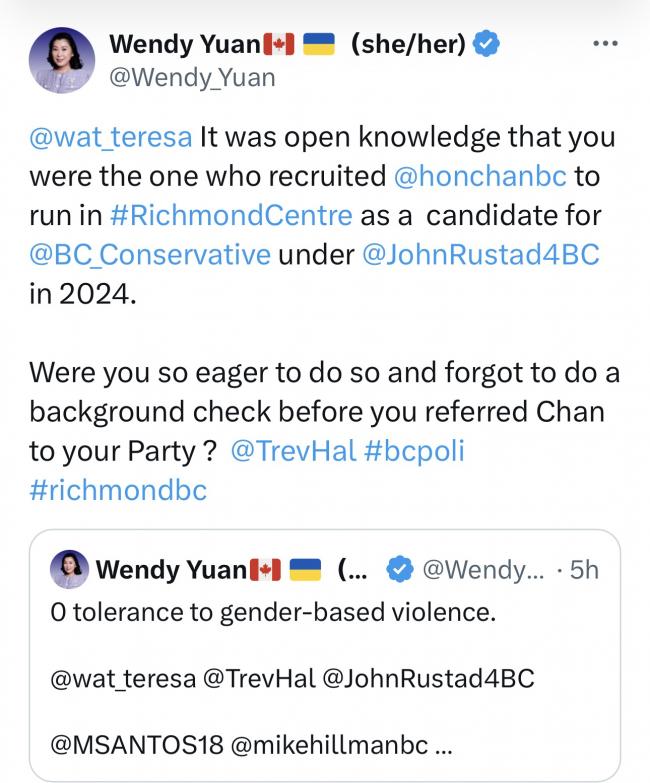Open the @Wendy_Yuan handle under the name
This screenshot has width=650, height=783.
click(191, 77)
